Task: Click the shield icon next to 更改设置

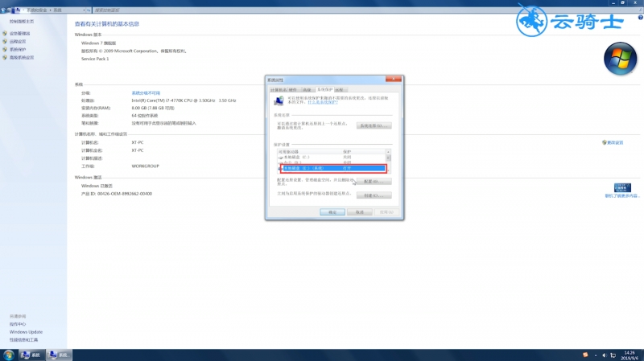Action: (605, 142)
